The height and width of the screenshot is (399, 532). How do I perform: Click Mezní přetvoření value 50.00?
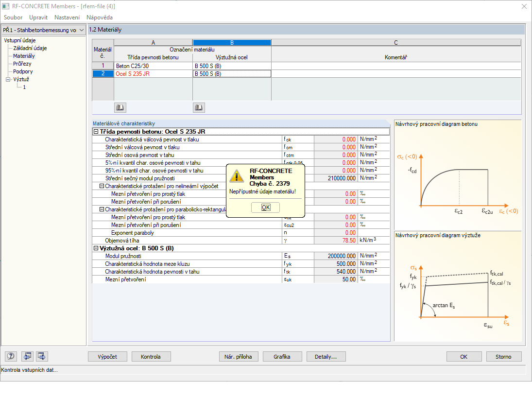tap(336, 279)
